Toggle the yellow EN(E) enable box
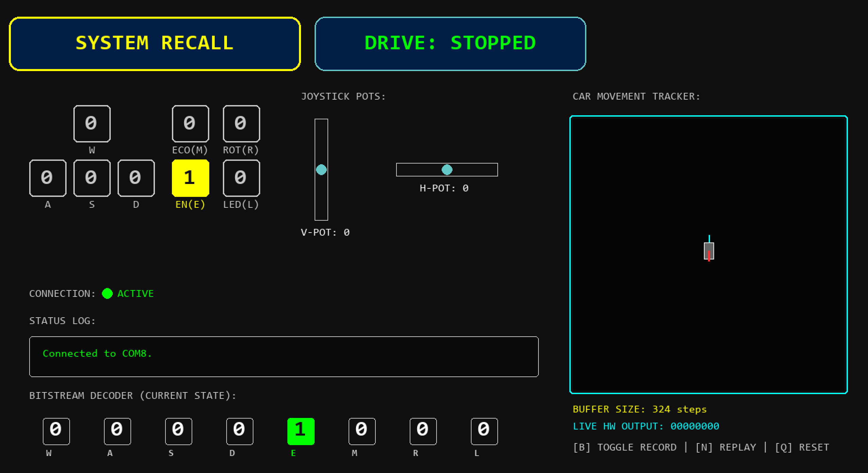868x473 pixels. tap(190, 178)
